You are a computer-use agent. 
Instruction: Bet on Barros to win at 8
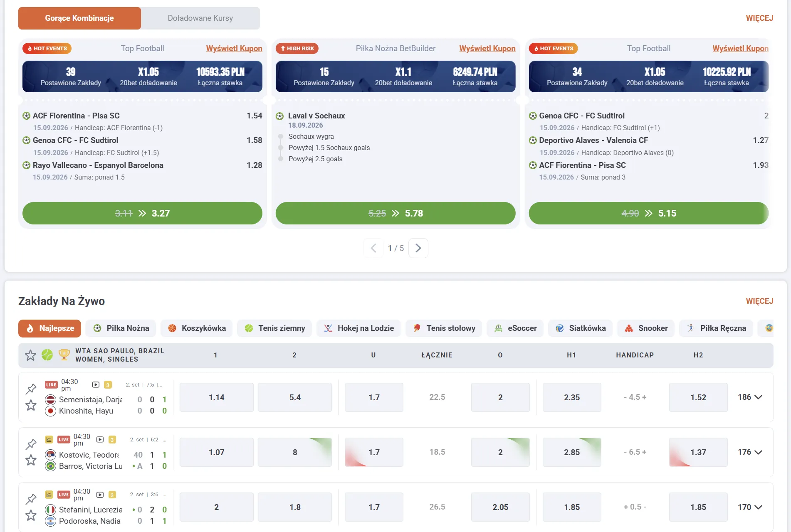coord(295,452)
